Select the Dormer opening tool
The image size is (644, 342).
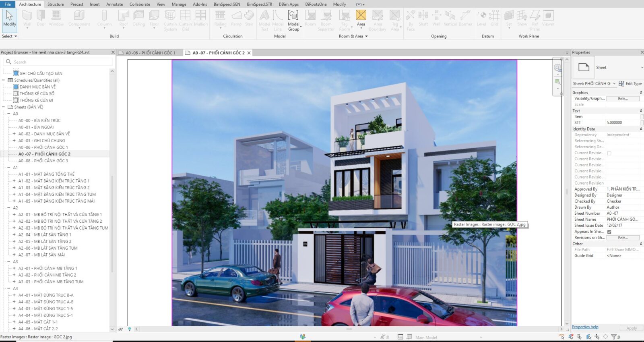click(465, 18)
